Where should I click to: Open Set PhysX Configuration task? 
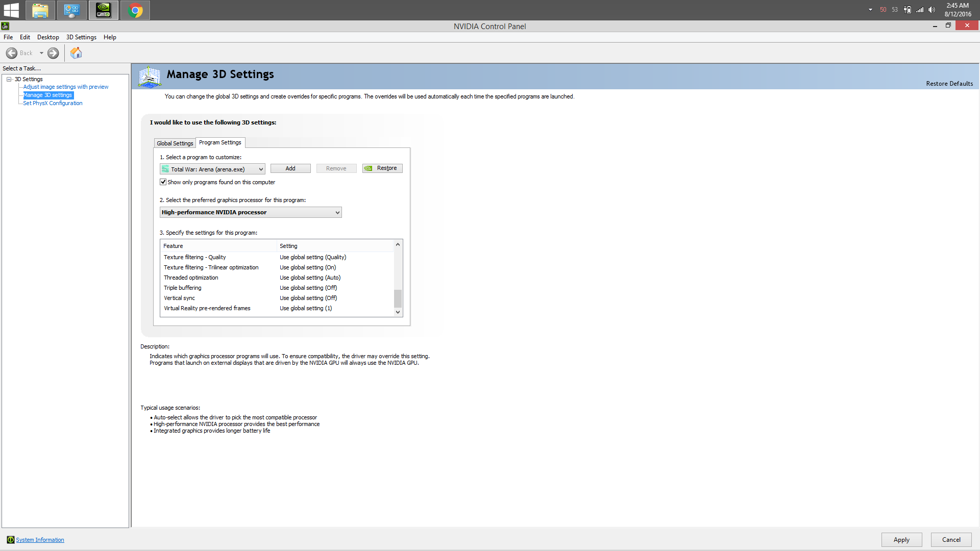tap(53, 103)
